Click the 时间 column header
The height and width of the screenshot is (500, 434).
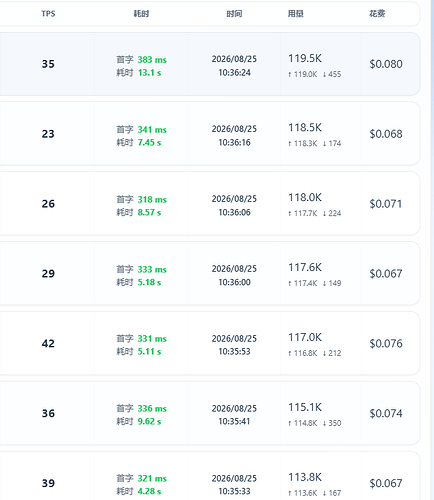click(x=234, y=14)
